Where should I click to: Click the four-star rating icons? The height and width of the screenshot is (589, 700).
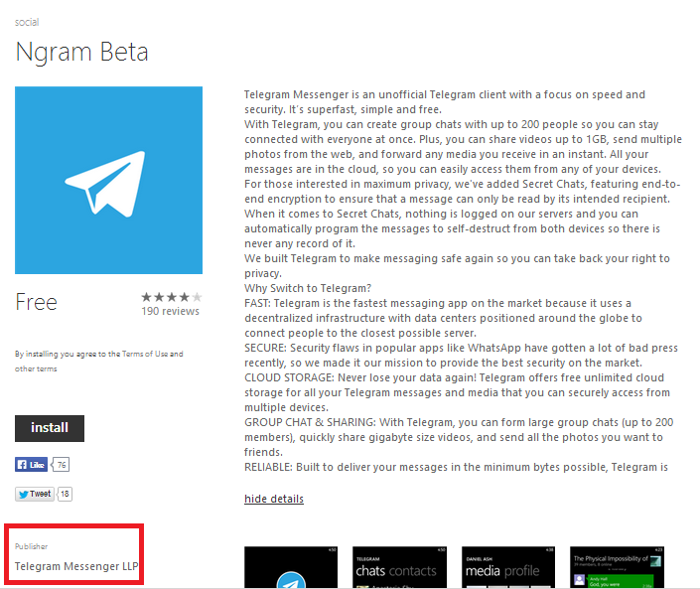(172, 297)
